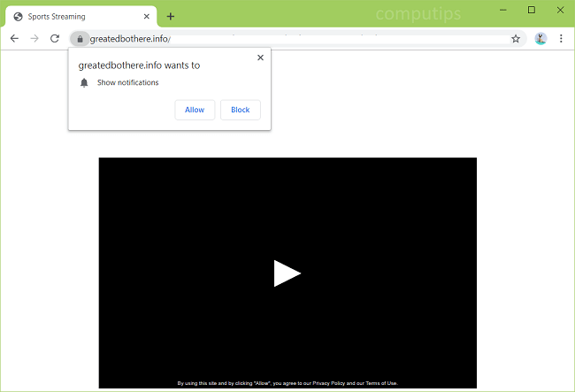Focus the address bar showing greatedbothere.info
Viewport: 575px width, 392px height.
(292, 39)
